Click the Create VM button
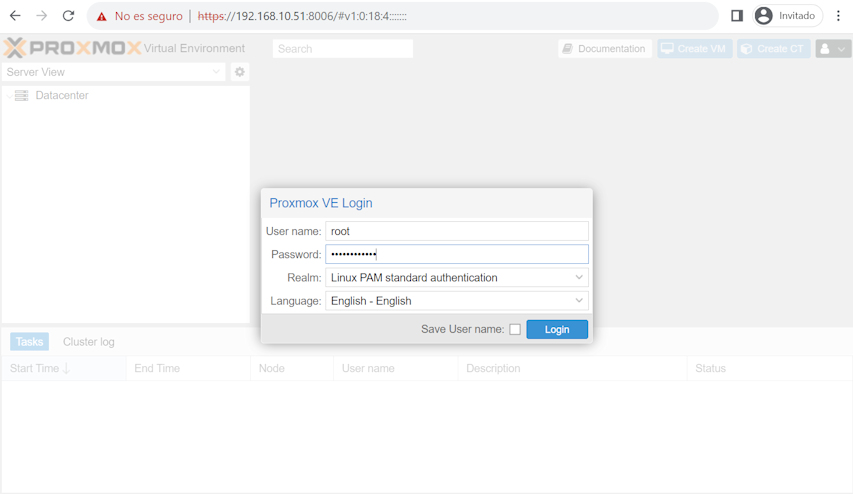The width and height of the screenshot is (853, 494). (x=695, y=48)
